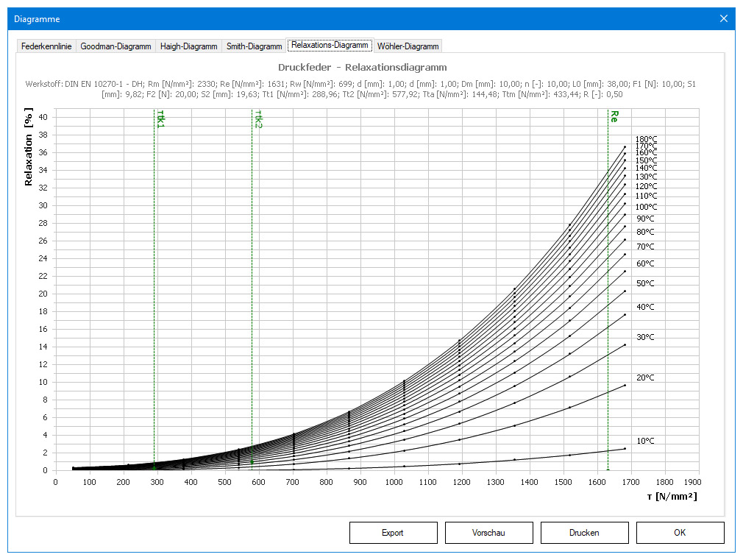Select the Haigh-Diagramm tab
The height and width of the screenshot is (560, 743).
pyautogui.click(x=188, y=46)
